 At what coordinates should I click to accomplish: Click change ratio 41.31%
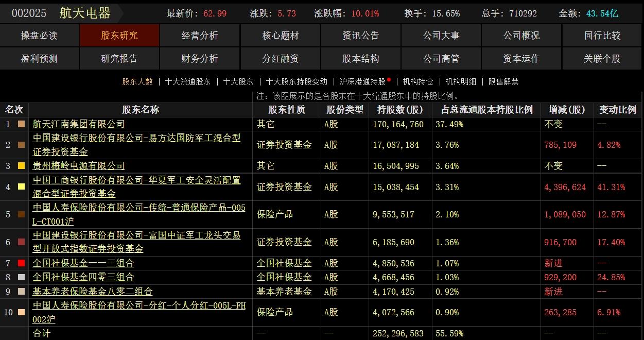point(611,187)
